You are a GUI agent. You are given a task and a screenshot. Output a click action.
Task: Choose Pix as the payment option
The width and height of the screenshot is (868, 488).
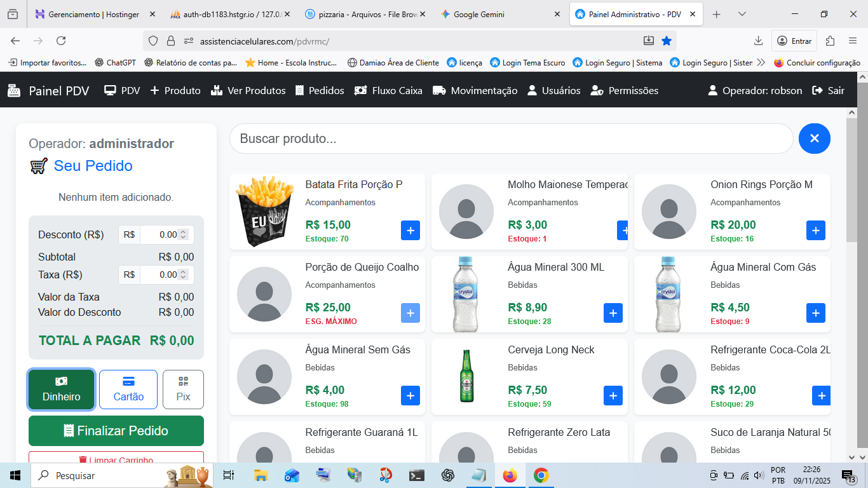[x=183, y=389]
